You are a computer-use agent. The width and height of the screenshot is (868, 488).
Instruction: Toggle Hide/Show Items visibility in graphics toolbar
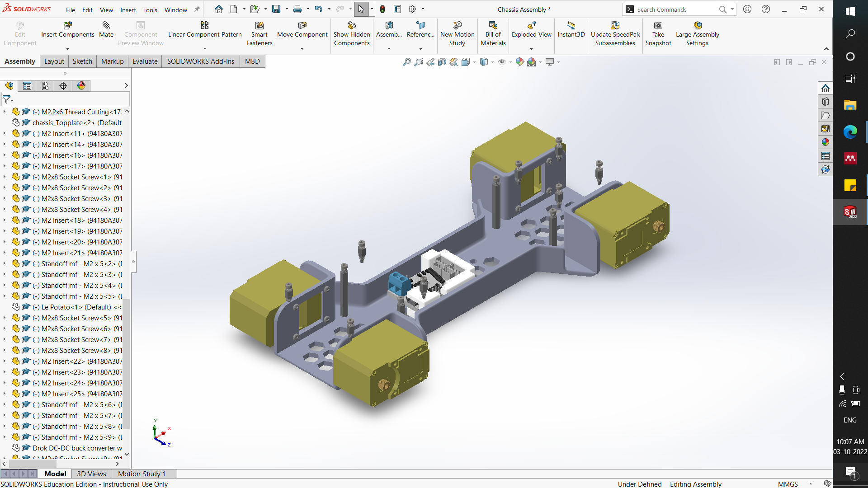click(x=502, y=62)
